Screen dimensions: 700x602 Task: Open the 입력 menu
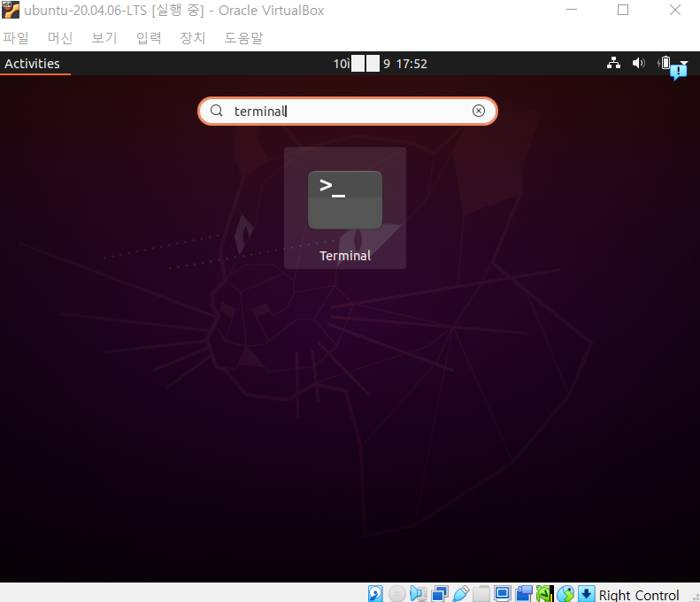[149, 37]
